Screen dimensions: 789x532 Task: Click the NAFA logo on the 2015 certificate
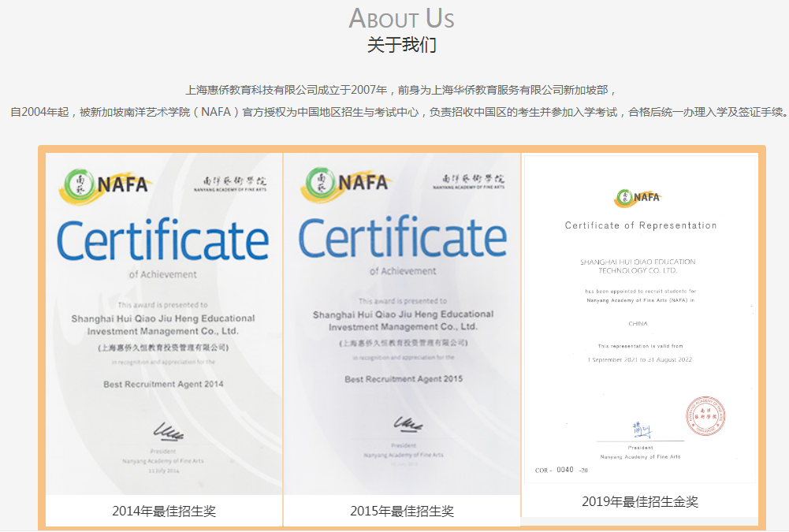(x=346, y=184)
